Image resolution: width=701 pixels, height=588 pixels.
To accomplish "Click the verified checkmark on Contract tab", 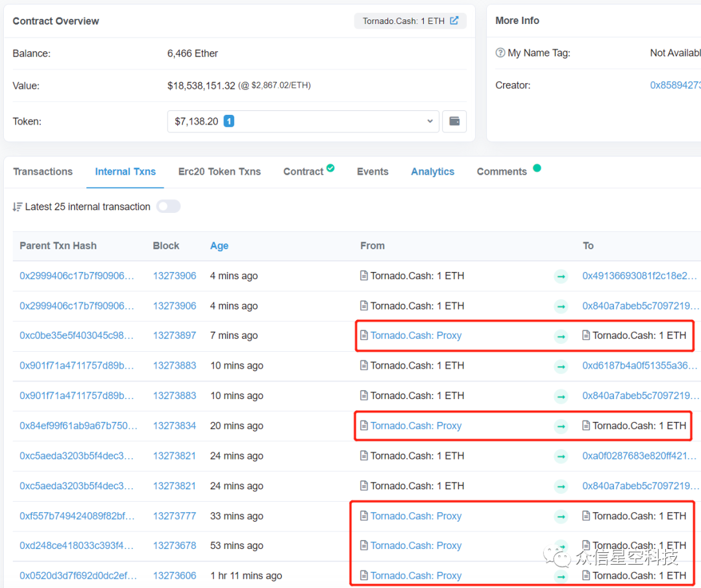I will tap(330, 168).
